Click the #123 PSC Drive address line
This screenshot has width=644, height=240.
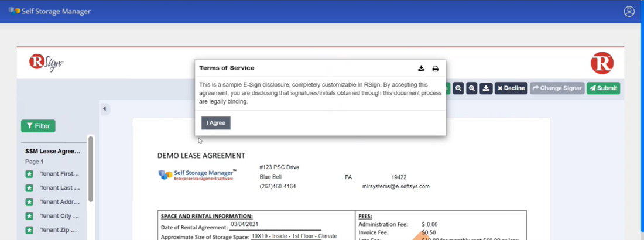279,167
